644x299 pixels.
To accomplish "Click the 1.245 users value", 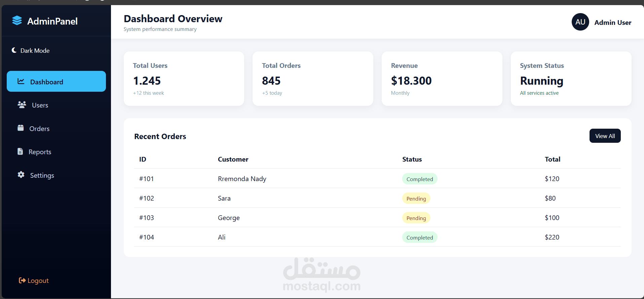I will [147, 81].
